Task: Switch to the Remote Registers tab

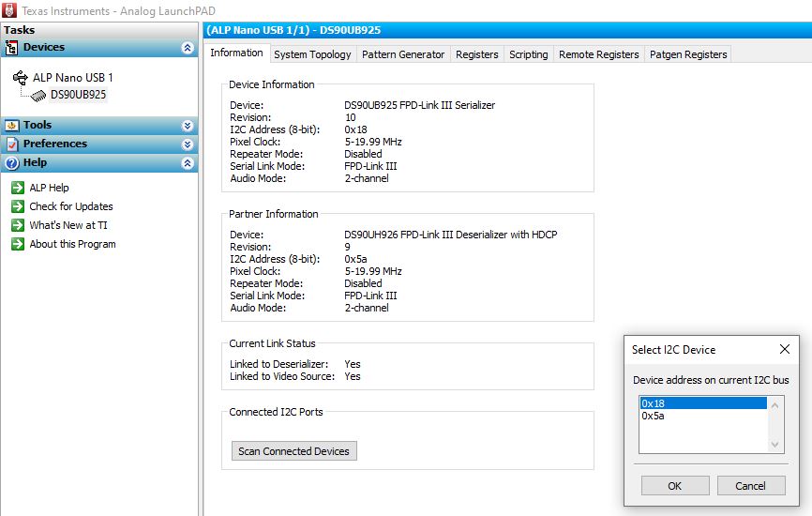Action: coord(598,54)
